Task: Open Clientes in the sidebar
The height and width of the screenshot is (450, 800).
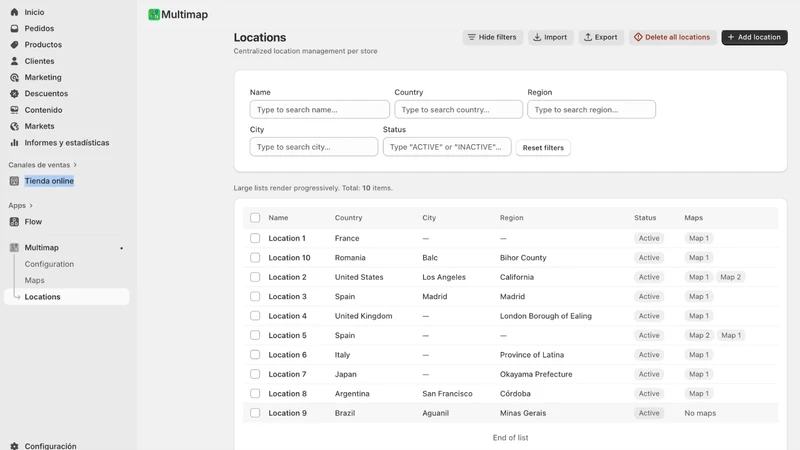Action: tap(39, 61)
